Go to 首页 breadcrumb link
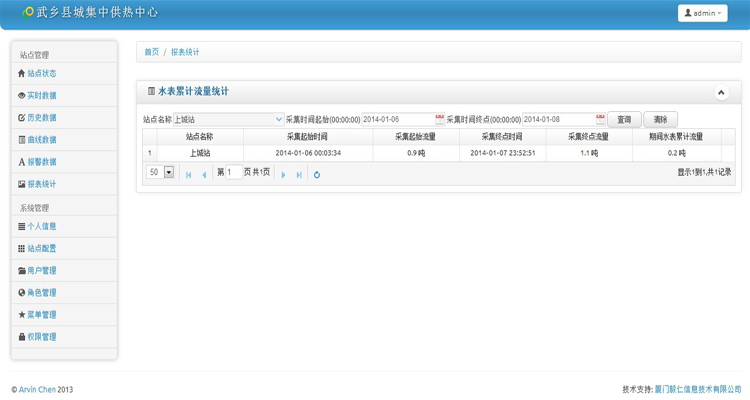Screen dimensions: 750x400 tap(152, 52)
